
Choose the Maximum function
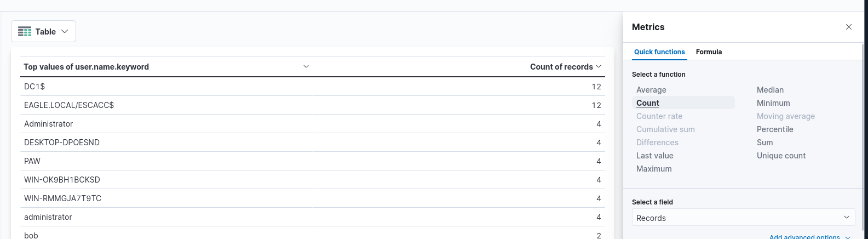654,169
